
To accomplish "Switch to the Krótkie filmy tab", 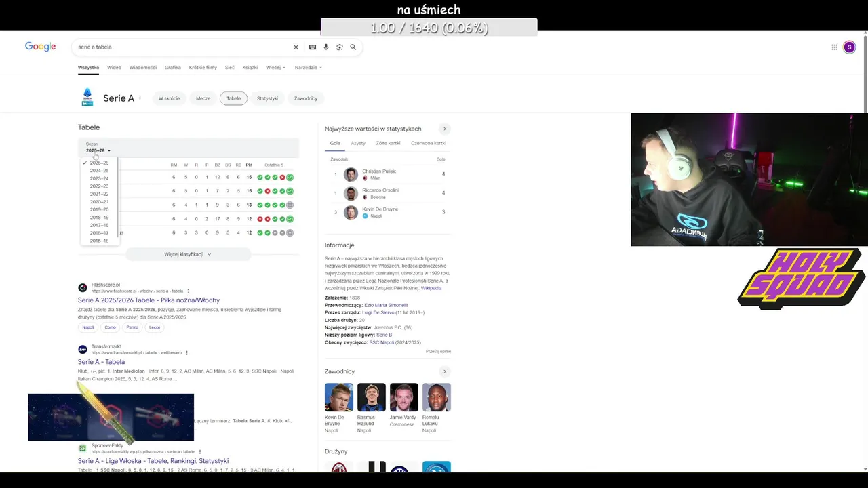I will click(x=203, y=68).
